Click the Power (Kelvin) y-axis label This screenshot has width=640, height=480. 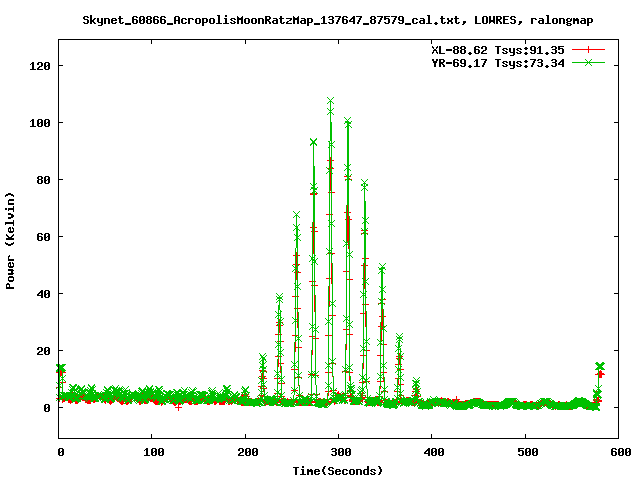[x=10, y=241]
